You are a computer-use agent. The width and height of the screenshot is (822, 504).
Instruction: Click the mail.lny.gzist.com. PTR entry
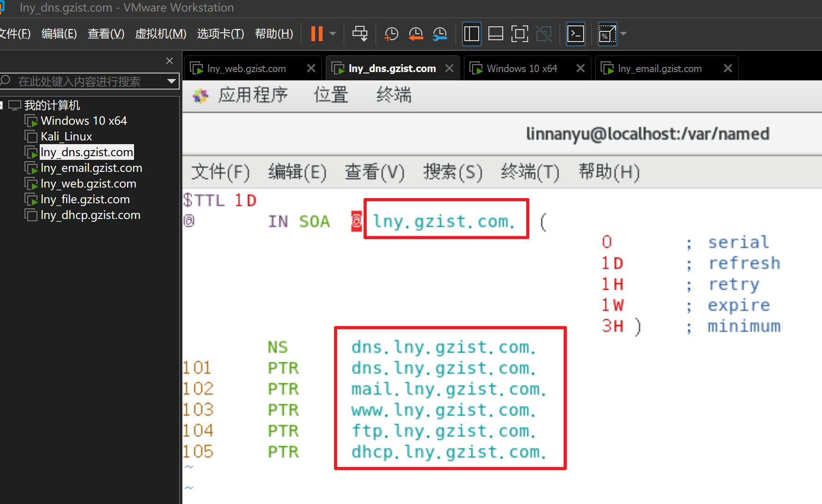click(449, 389)
